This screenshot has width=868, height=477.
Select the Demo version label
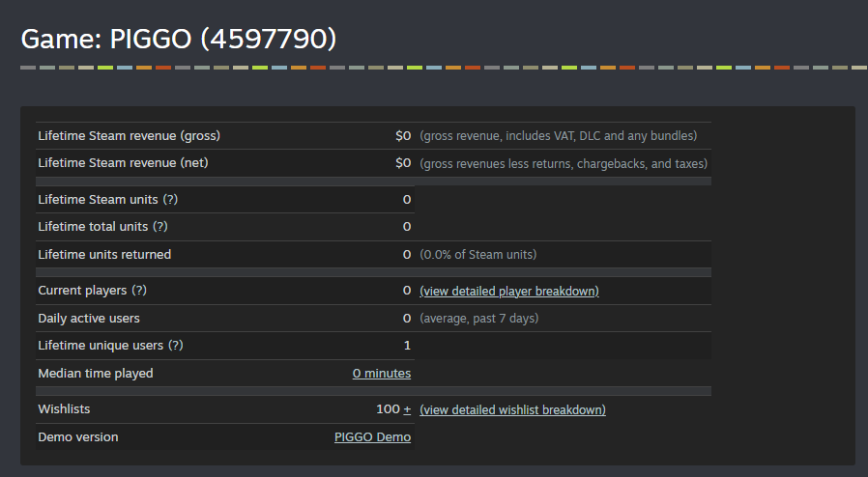78,437
